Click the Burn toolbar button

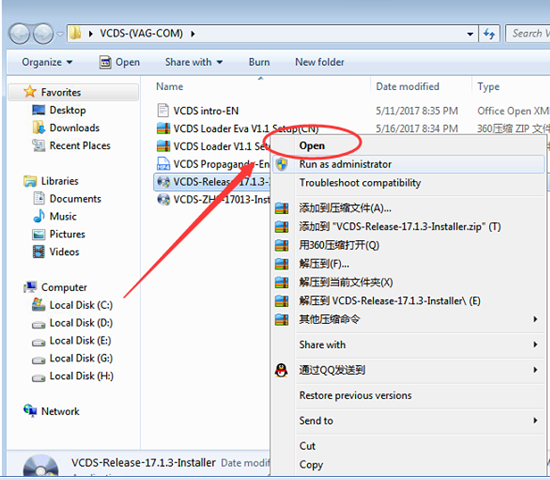pos(259,62)
